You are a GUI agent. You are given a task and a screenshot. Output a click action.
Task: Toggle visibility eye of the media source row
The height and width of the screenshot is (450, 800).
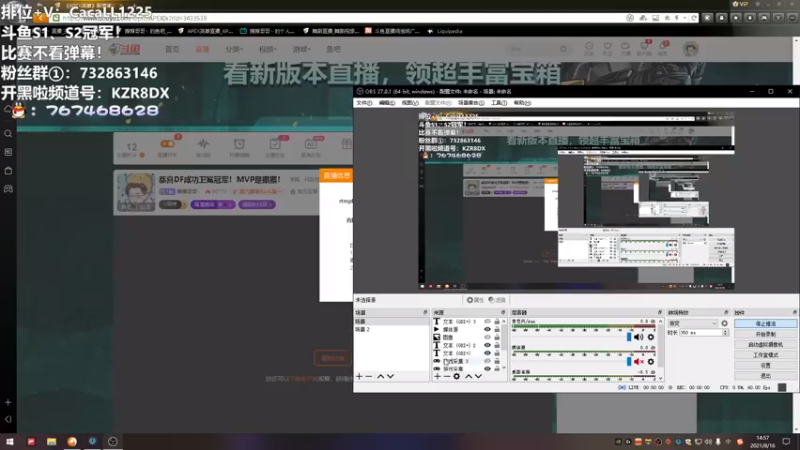[487, 330]
